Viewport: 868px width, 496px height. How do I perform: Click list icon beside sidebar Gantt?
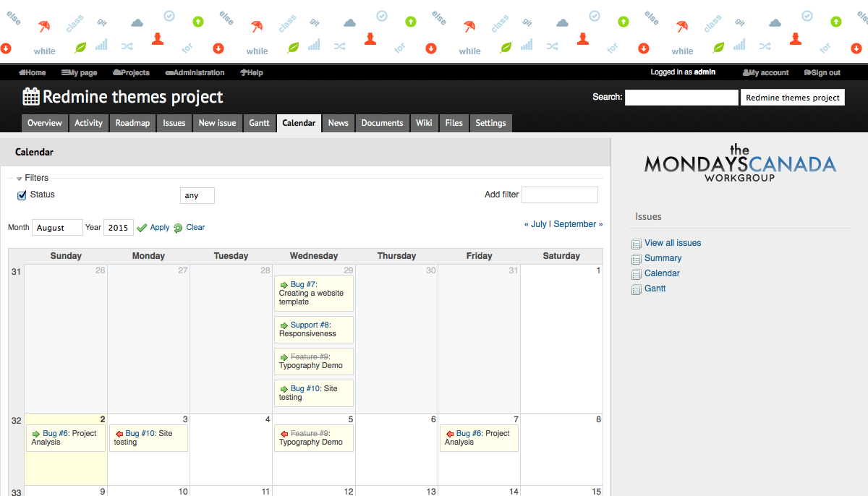637,290
